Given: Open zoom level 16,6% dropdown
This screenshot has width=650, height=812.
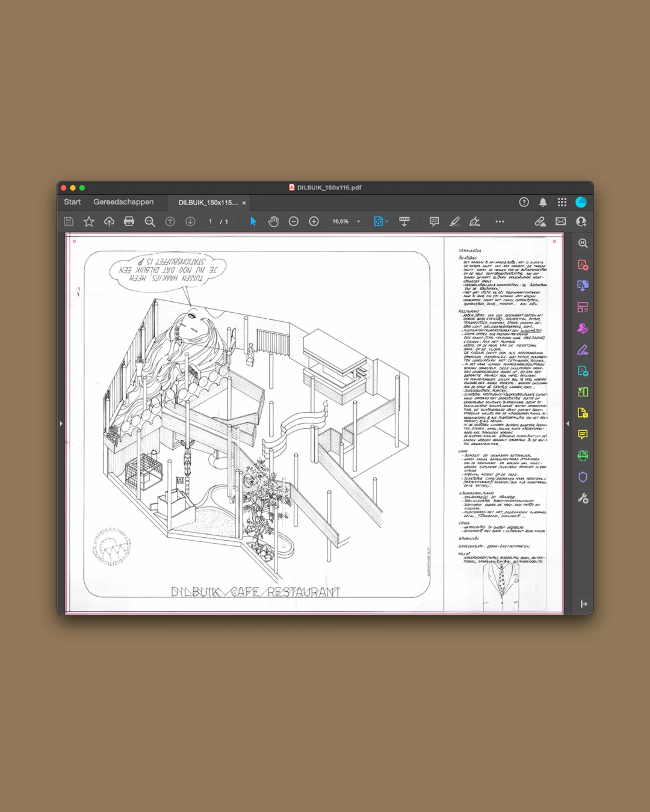Looking at the screenshot, I should [x=359, y=222].
